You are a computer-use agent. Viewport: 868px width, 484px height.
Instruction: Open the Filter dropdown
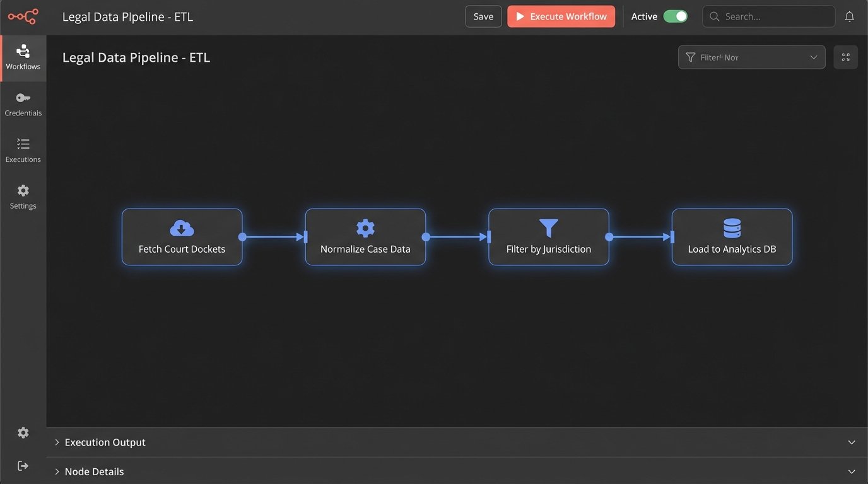click(751, 57)
